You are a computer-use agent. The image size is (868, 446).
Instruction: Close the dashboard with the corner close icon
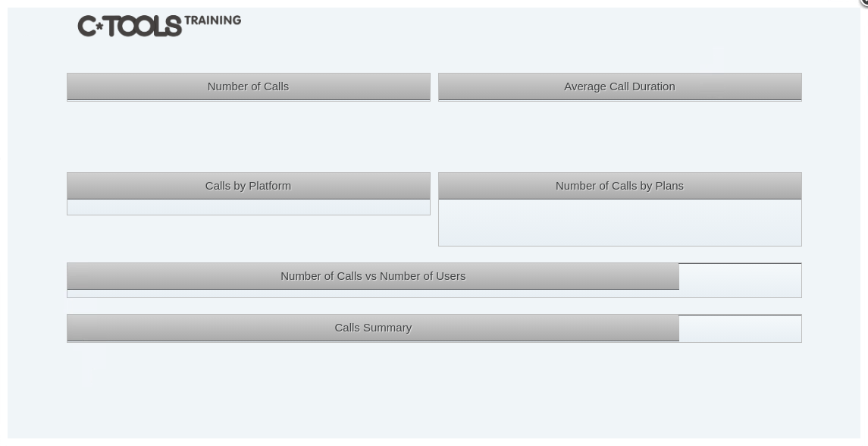[865, 2]
